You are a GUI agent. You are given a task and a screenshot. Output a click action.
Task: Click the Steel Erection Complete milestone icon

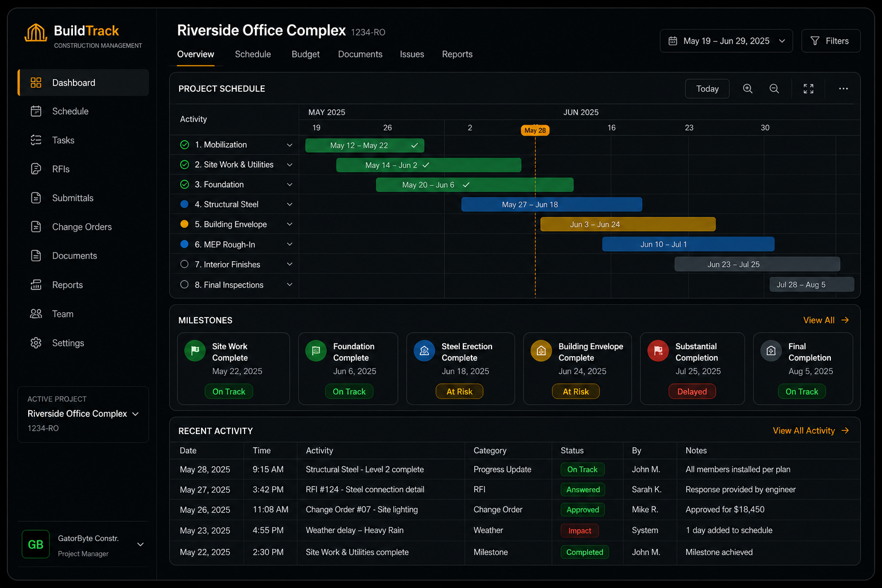pos(424,350)
